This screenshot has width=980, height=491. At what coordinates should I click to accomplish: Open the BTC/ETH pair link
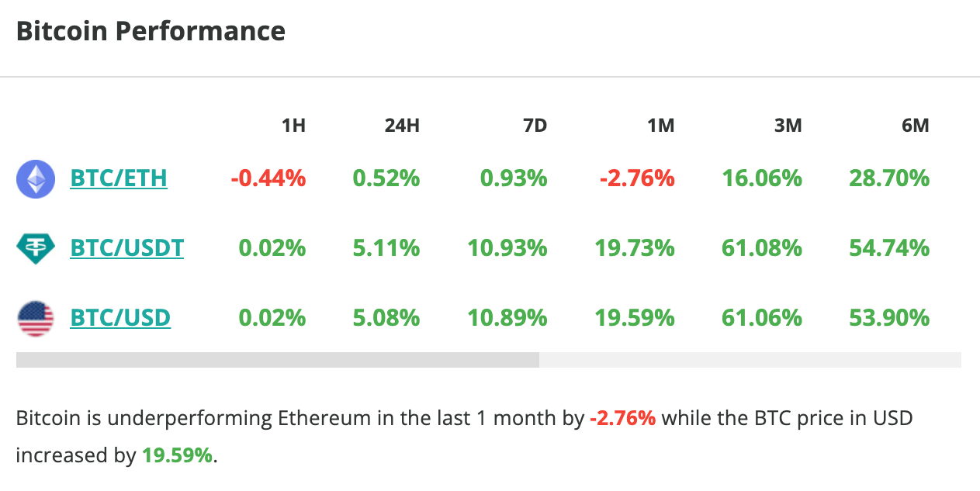coord(119,179)
